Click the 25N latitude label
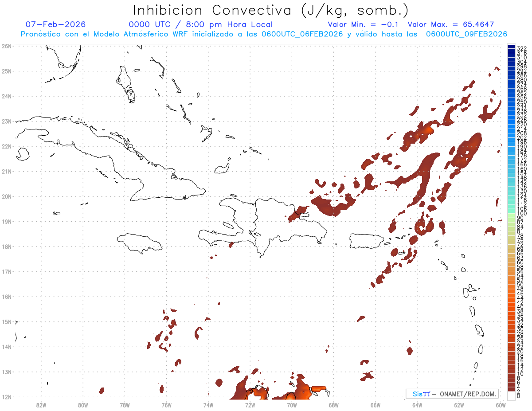This screenshot has height=411, width=532. [x=7, y=71]
